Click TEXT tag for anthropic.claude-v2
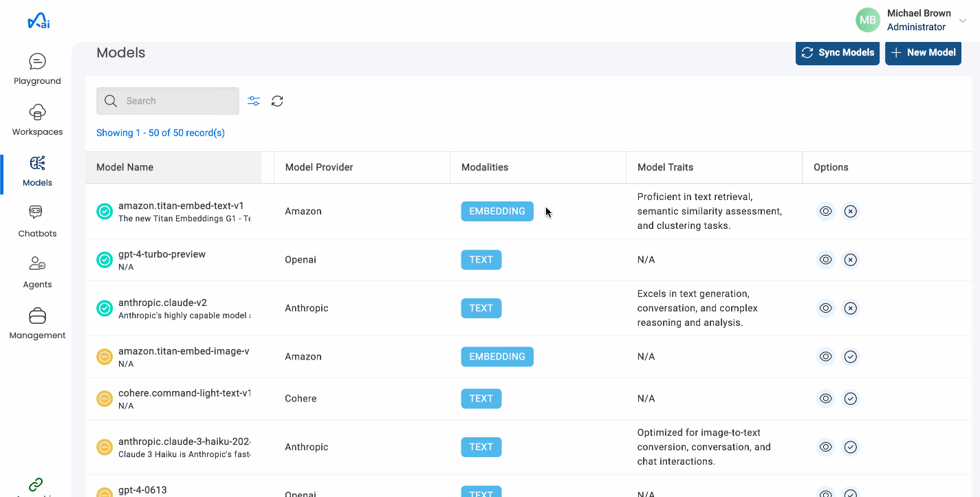Viewport: 980px width, 497px height. coord(481,308)
